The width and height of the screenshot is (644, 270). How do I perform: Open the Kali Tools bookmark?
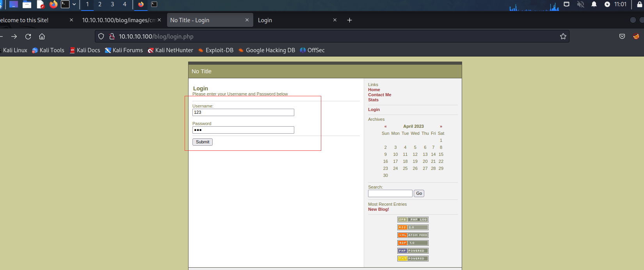click(48, 50)
